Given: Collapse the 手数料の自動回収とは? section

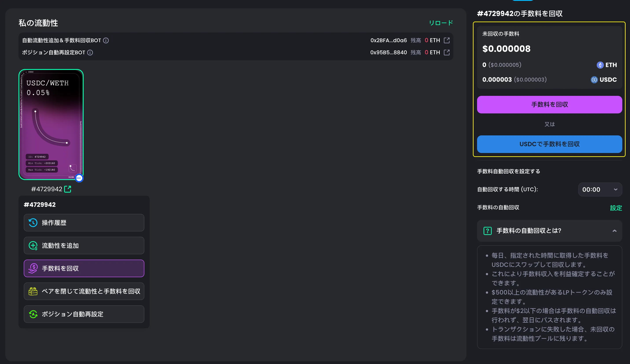Looking at the screenshot, I should [615, 231].
